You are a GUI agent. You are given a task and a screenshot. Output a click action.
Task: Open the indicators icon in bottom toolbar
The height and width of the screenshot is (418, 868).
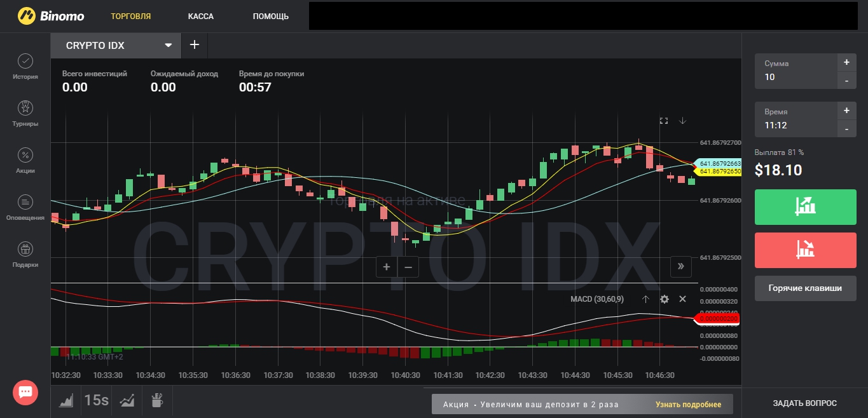(x=127, y=400)
